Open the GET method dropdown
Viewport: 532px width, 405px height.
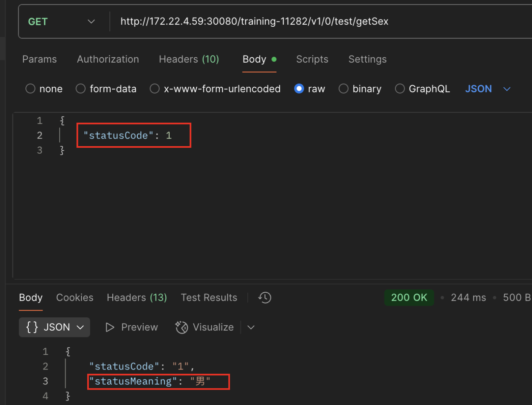(x=61, y=22)
